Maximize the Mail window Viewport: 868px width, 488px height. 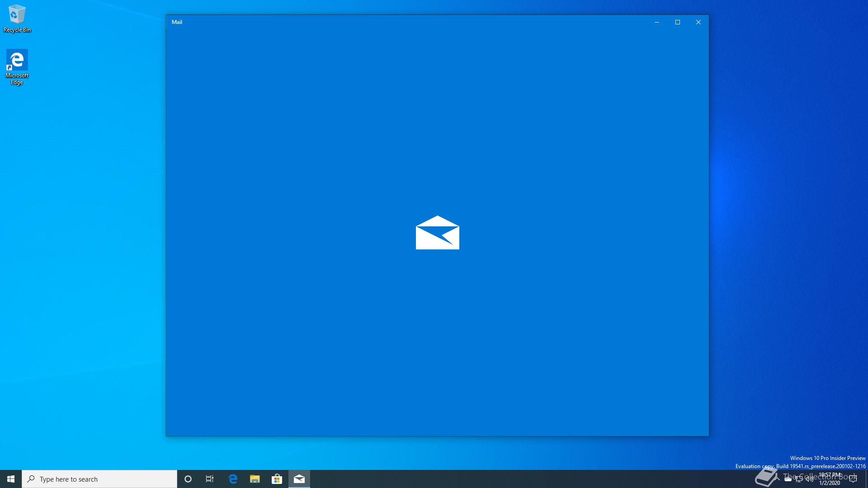[x=678, y=22]
